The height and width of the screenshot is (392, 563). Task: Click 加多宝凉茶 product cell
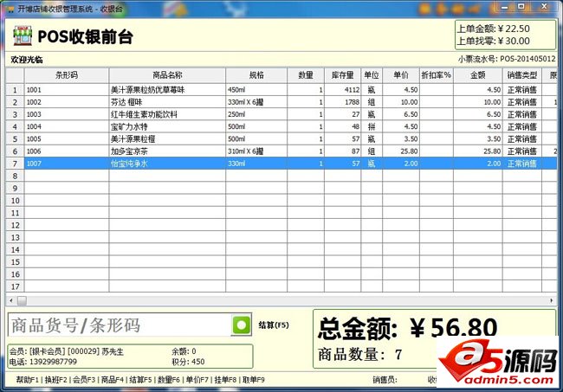[x=167, y=151]
